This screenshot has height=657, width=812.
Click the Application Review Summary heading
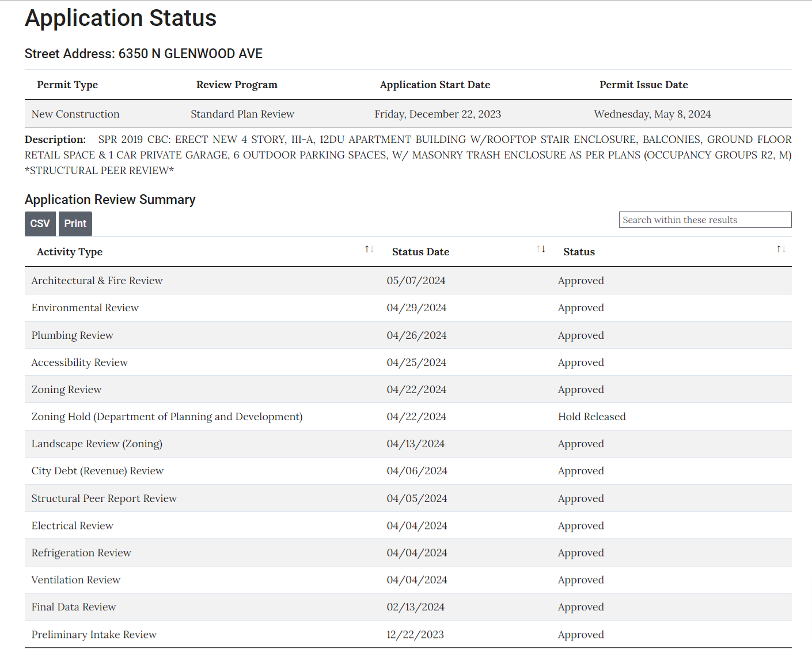tap(110, 199)
